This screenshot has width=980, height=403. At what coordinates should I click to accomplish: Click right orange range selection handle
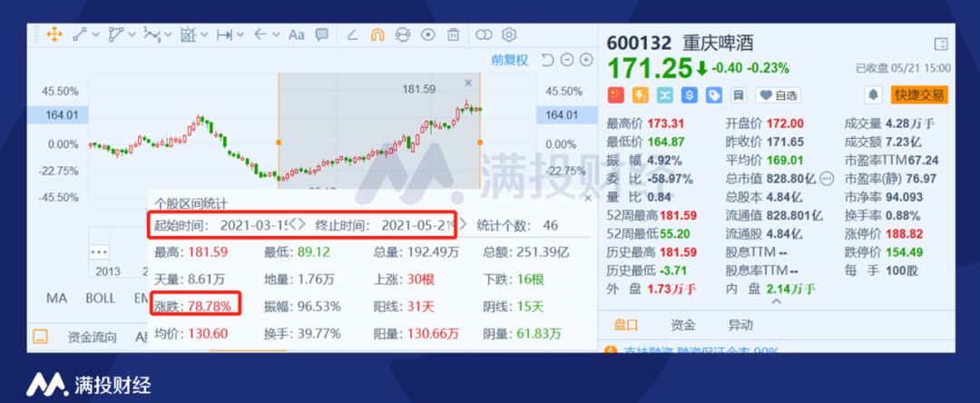(x=480, y=143)
